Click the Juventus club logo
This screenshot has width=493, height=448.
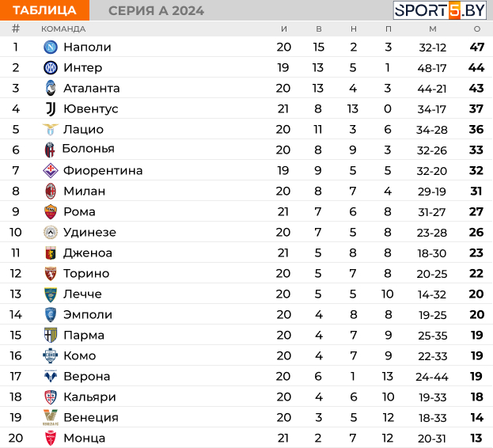coord(51,109)
